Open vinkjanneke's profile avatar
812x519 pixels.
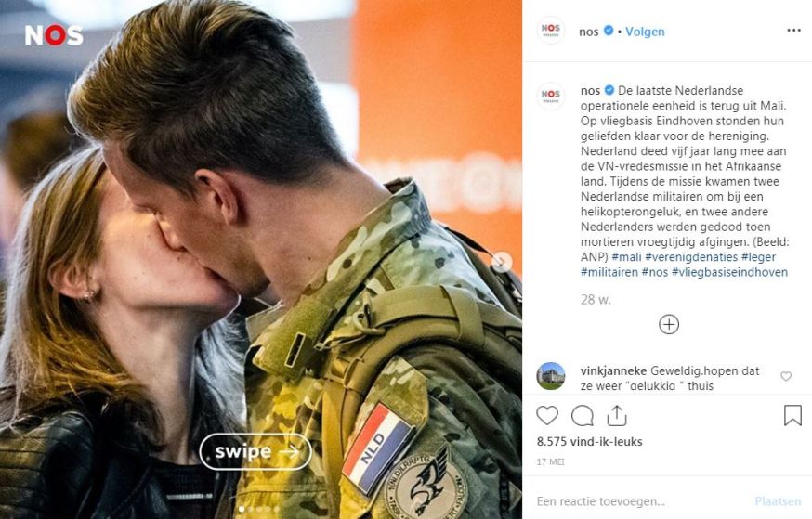coord(551,376)
